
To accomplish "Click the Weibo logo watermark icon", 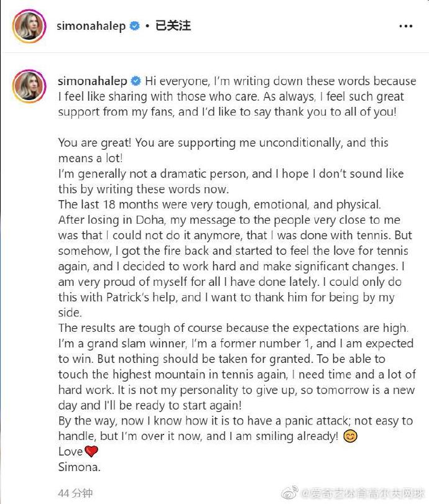I will [290, 493].
